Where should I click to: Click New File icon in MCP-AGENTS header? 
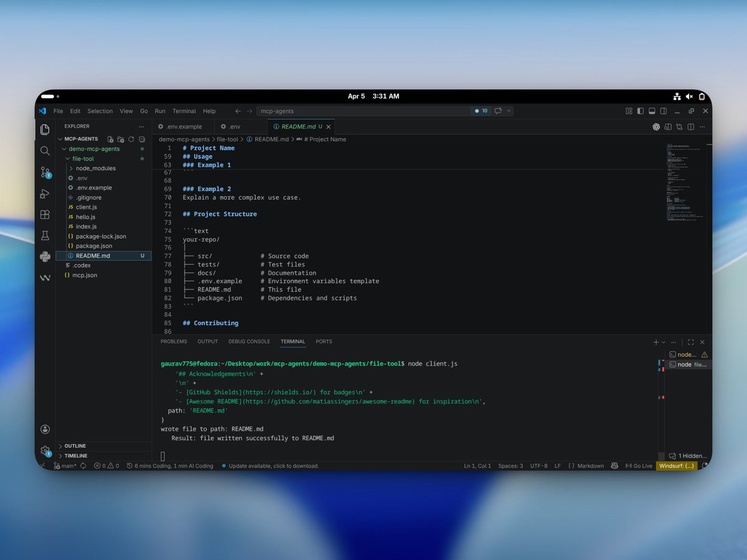pyautogui.click(x=110, y=139)
